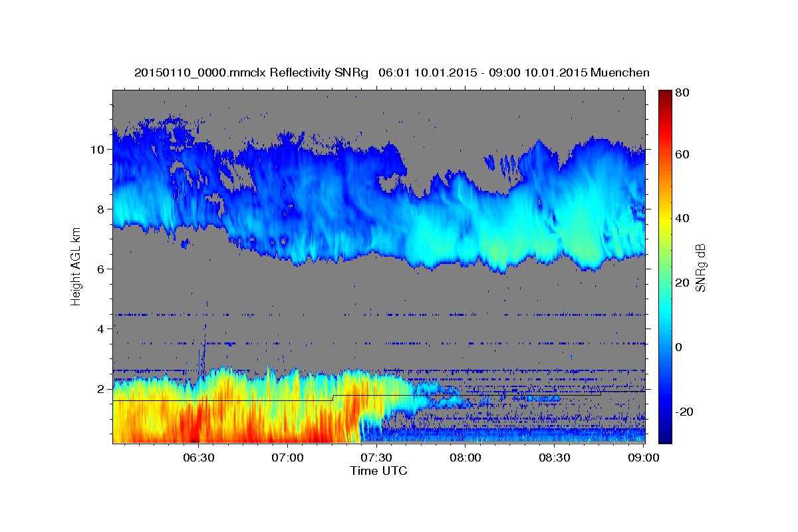This screenshot has width=798, height=532.
Task: Select the 'Time UTC' x-axis label
Action: (378, 471)
